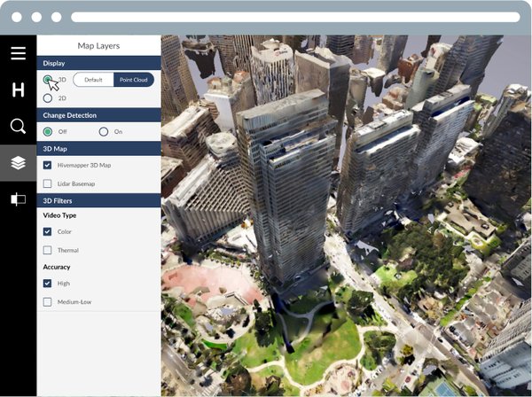Uncheck the High accuracy filter
Screen dimensions: 532x397
[x=48, y=284]
